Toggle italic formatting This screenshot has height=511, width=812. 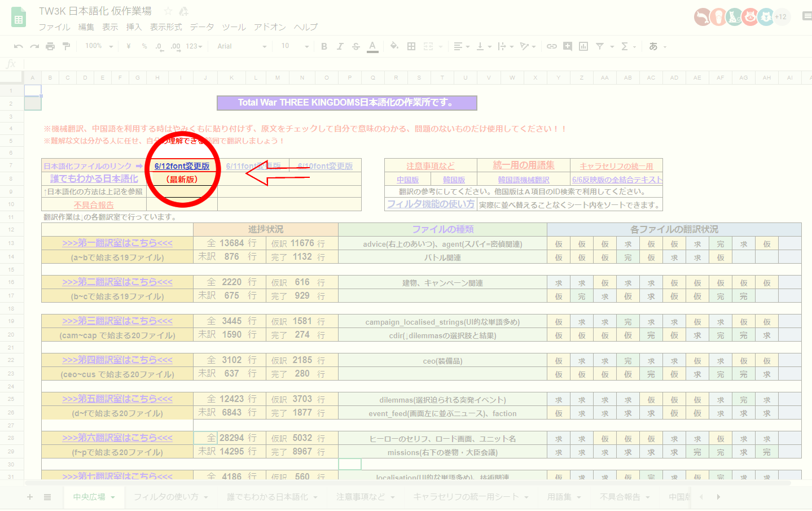[x=340, y=46]
